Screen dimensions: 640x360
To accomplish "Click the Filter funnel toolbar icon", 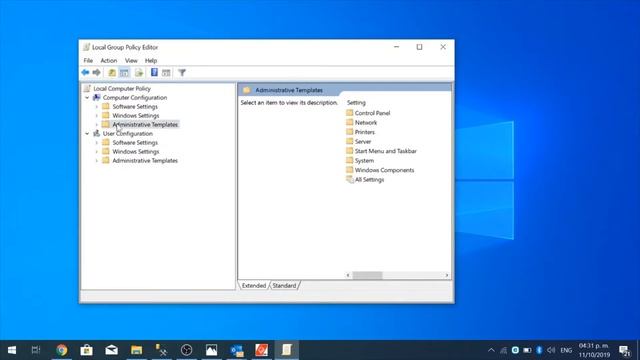I will [182, 73].
